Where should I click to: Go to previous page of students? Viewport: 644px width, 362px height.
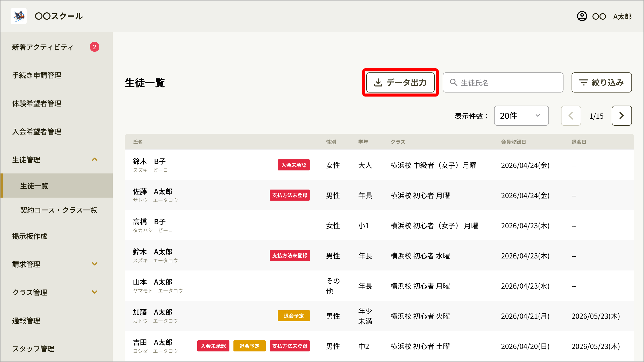point(571,116)
